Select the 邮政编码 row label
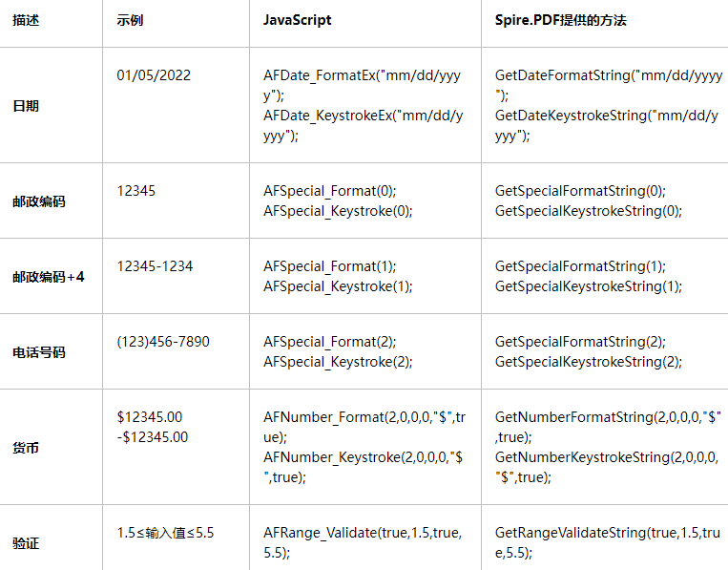Viewport: 728px width, 570px height. pos(39,201)
